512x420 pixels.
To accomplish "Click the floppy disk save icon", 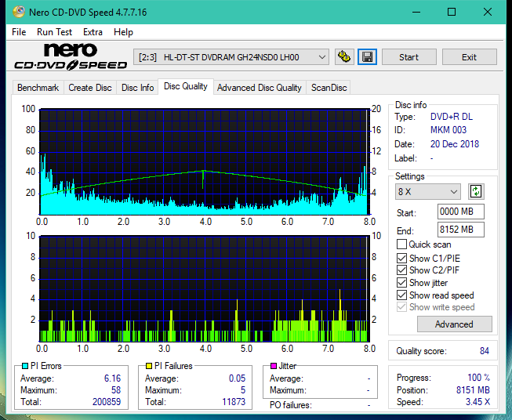I will (x=368, y=57).
